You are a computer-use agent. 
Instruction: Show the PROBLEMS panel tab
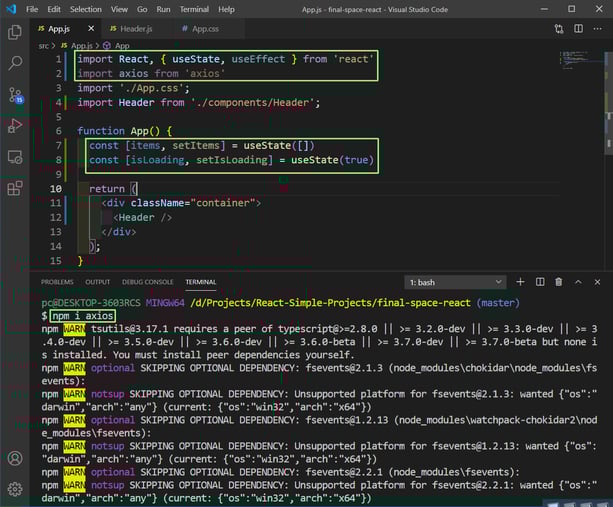(57, 282)
